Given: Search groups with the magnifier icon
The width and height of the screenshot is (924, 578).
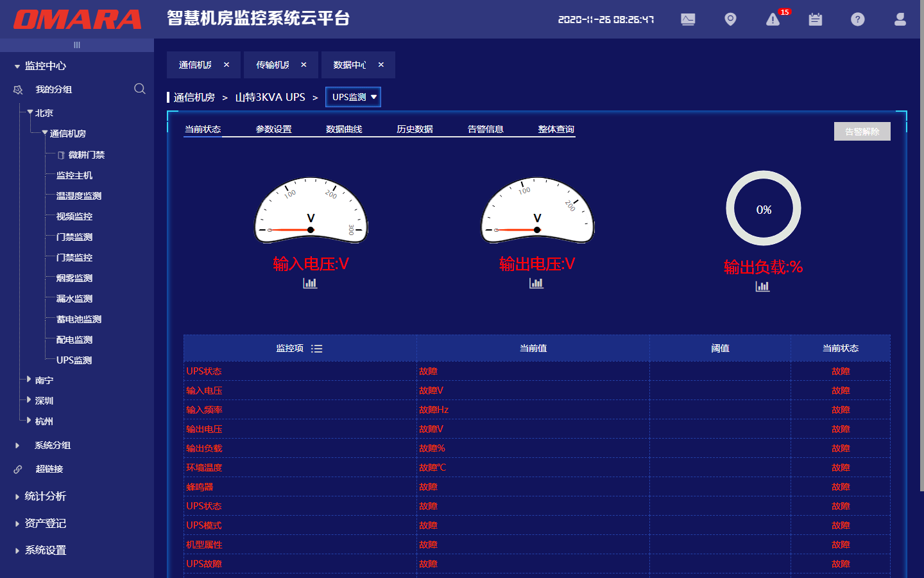Looking at the screenshot, I should pyautogui.click(x=139, y=89).
